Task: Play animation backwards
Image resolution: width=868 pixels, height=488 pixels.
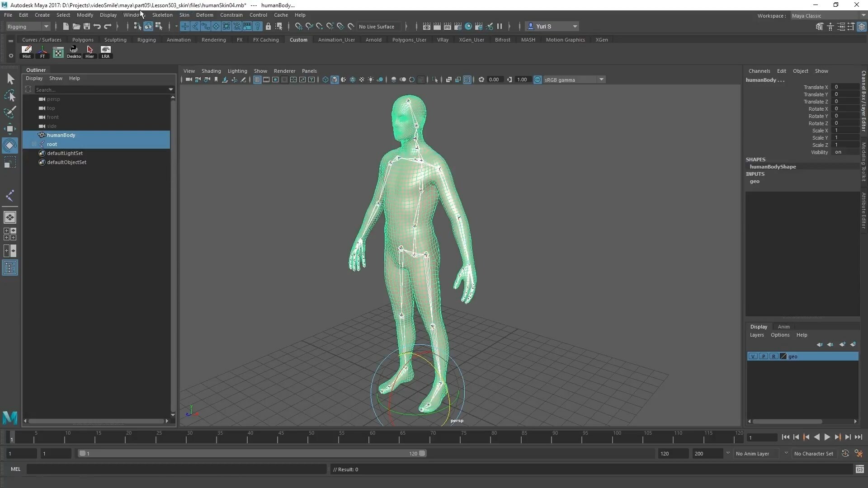Action: (x=816, y=437)
